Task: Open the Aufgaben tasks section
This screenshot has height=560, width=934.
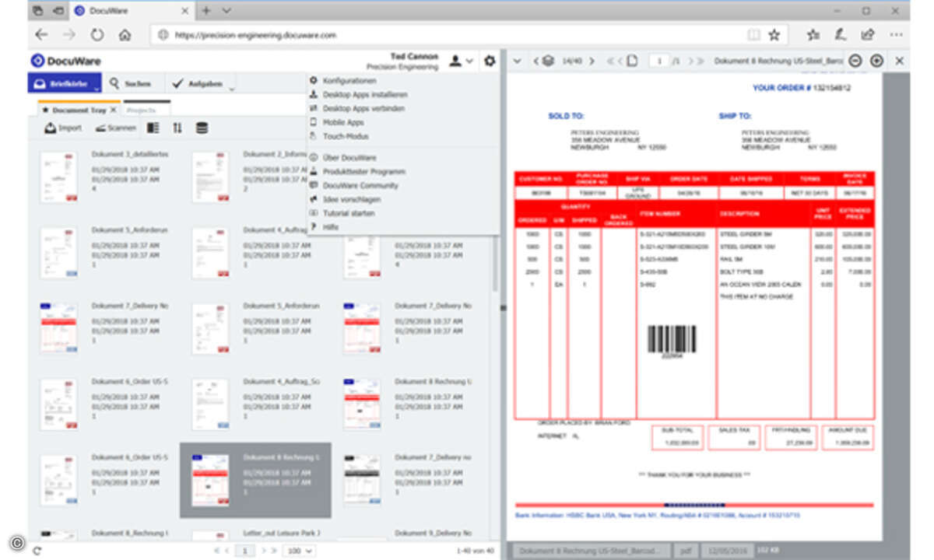Action: (x=198, y=83)
